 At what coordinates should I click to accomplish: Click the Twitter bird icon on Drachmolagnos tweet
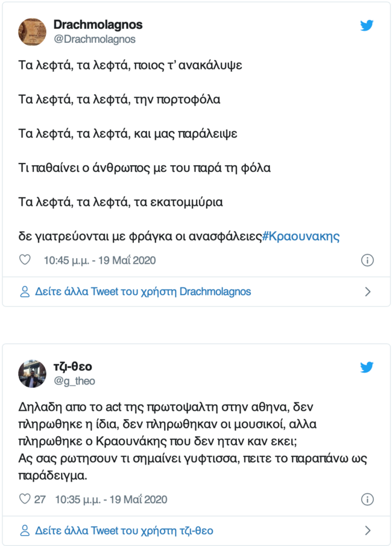click(367, 25)
